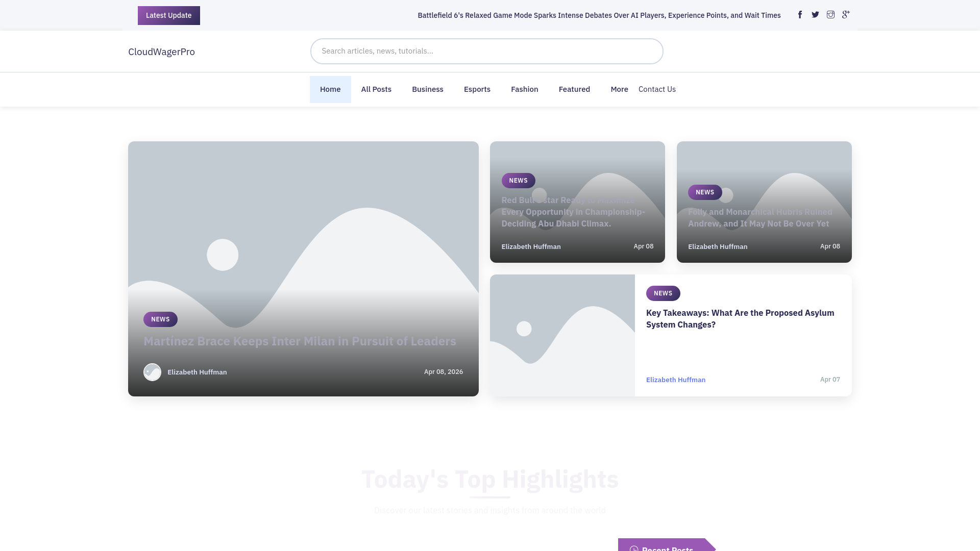
Task: Click NEWS badge on Folly and Monarchical card
Action: coord(705,192)
